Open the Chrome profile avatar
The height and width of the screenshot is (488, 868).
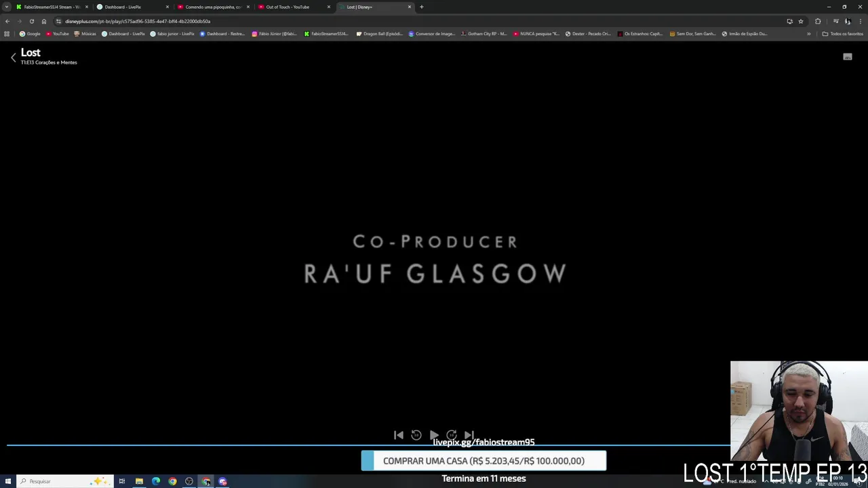pos(848,21)
